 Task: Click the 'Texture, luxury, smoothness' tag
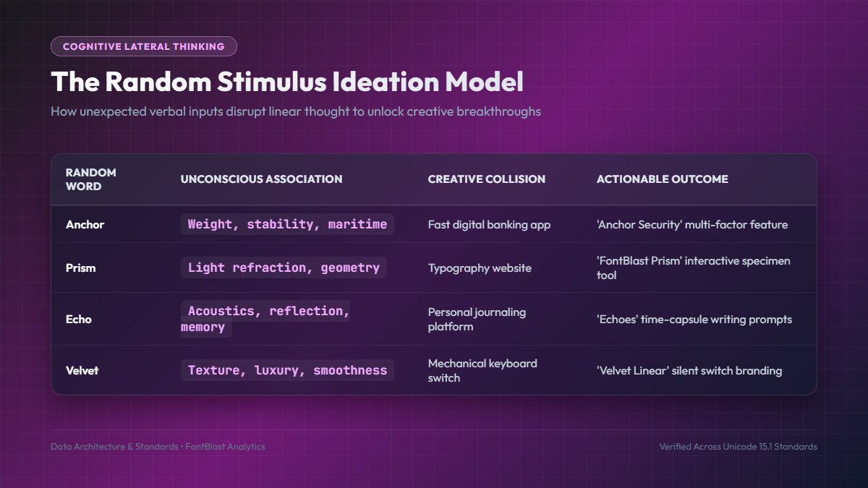[x=287, y=370]
